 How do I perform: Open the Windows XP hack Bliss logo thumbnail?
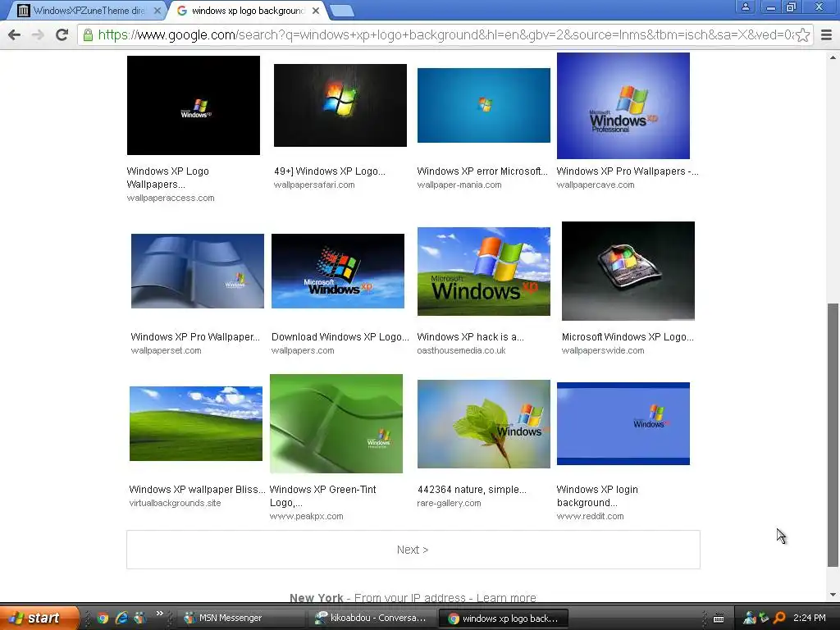pyautogui.click(x=484, y=272)
